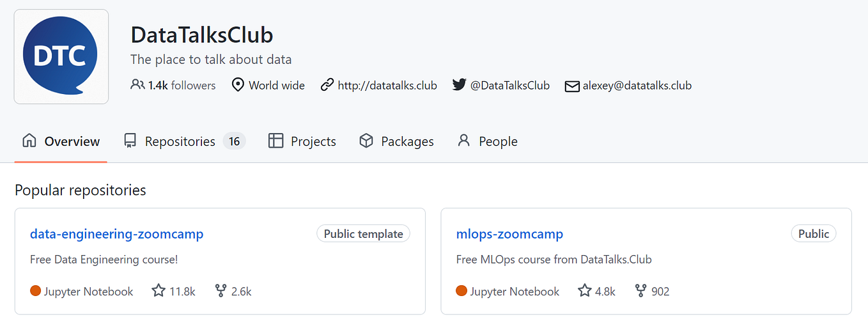Click the DTC organization avatar logo

pos(61,56)
